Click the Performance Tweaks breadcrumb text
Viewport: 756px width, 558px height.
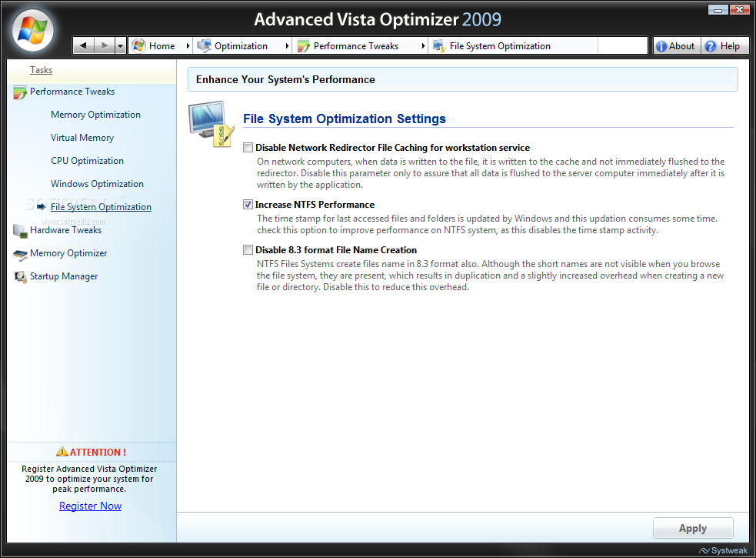click(356, 46)
